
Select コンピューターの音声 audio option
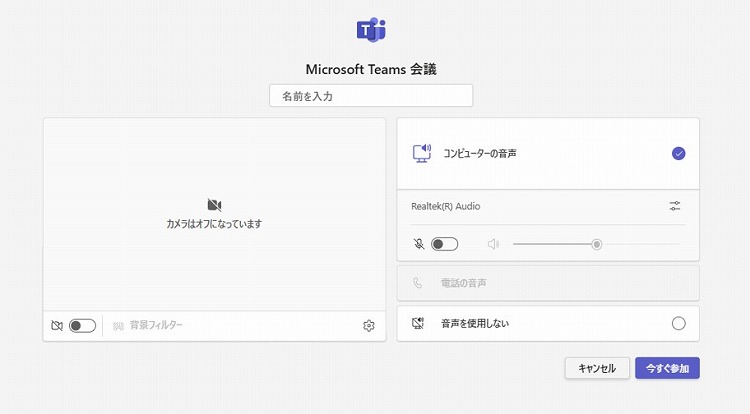point(548,153)
